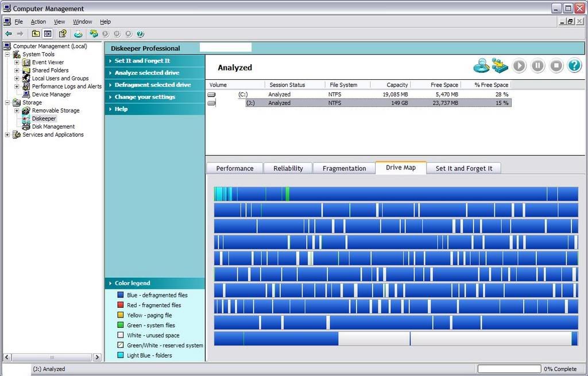The width and height of the screenshot is (588, 376).
Task: Expand the Local Users and Groups node
Action: pos(17,78)
